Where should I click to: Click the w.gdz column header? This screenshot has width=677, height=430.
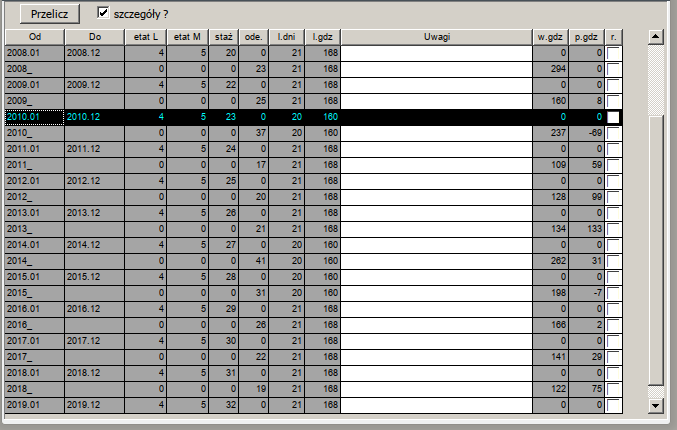(x=550, y=37)
